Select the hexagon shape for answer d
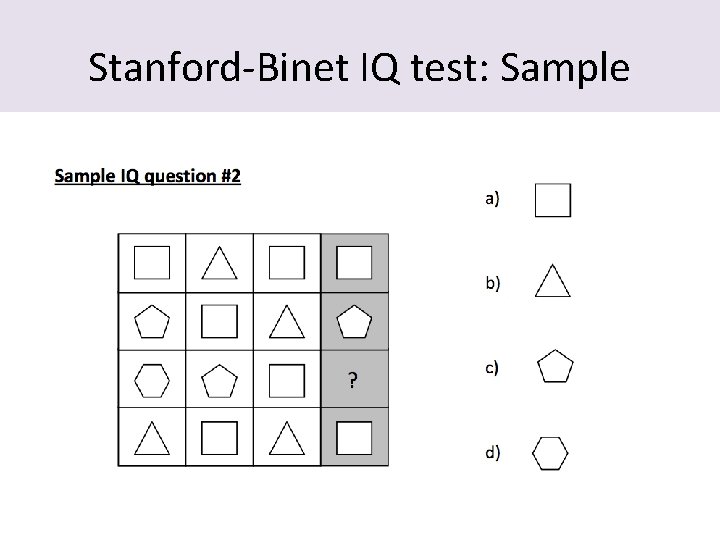This screenshot has width=720, height=540. coord(550,453)
